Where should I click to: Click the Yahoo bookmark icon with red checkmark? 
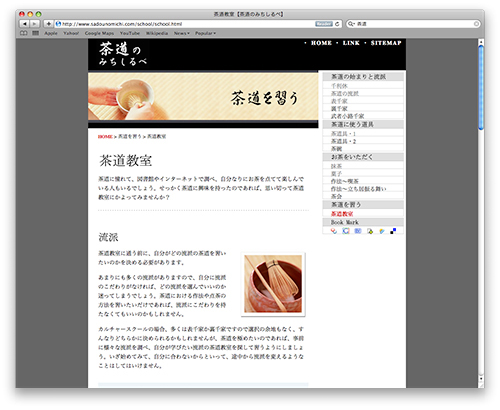coord(334,231)
